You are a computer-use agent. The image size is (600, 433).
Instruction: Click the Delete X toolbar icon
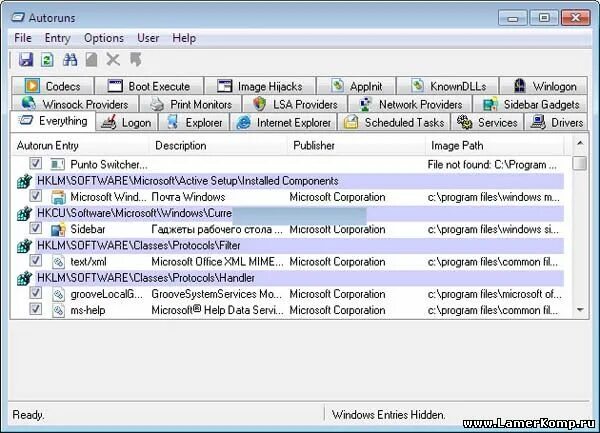(x=113, y=60)
